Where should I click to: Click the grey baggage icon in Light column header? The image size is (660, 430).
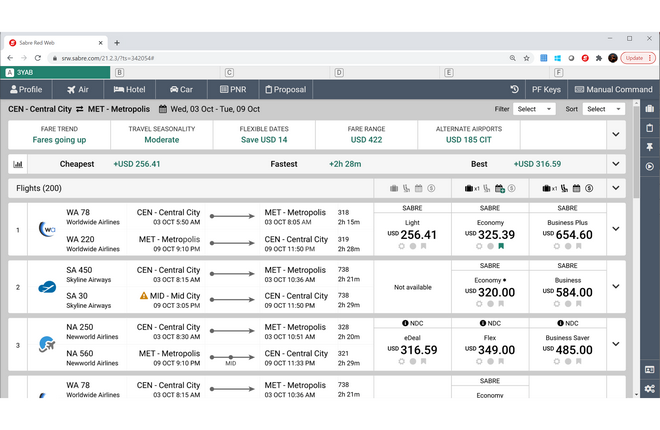[x=394, y=188]
